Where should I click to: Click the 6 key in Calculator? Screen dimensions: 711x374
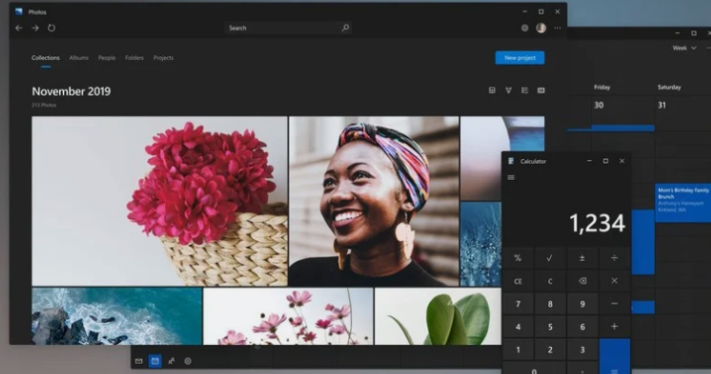[x=582, y=326]
